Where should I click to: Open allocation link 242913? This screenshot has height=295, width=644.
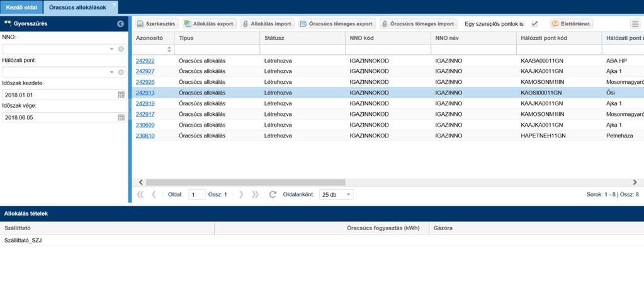[x=145, y=93]
